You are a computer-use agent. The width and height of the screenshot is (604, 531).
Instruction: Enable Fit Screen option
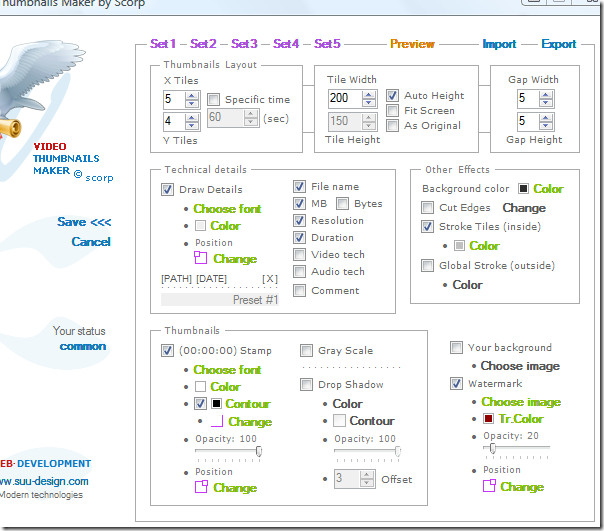(393, 111)
